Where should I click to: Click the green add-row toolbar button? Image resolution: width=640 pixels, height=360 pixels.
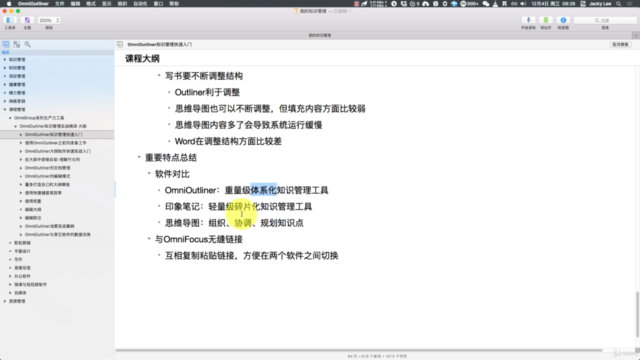coord(546,20)
